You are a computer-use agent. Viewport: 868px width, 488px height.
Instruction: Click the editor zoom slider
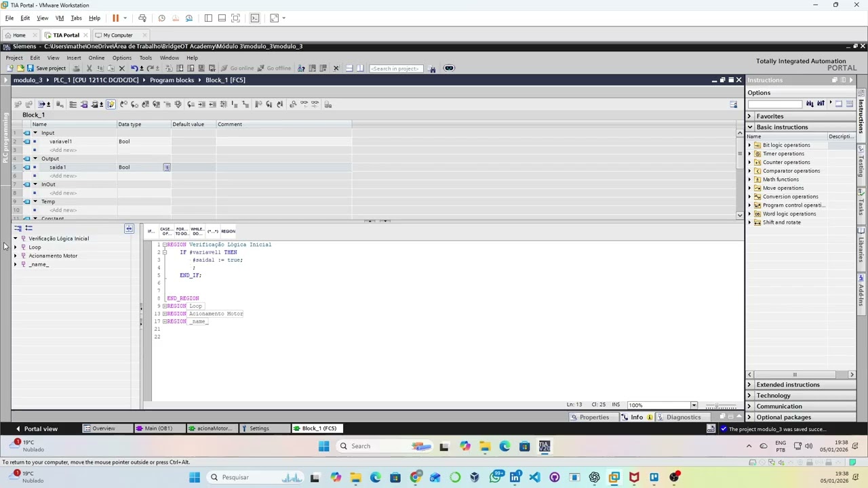(x=721, y=406)
